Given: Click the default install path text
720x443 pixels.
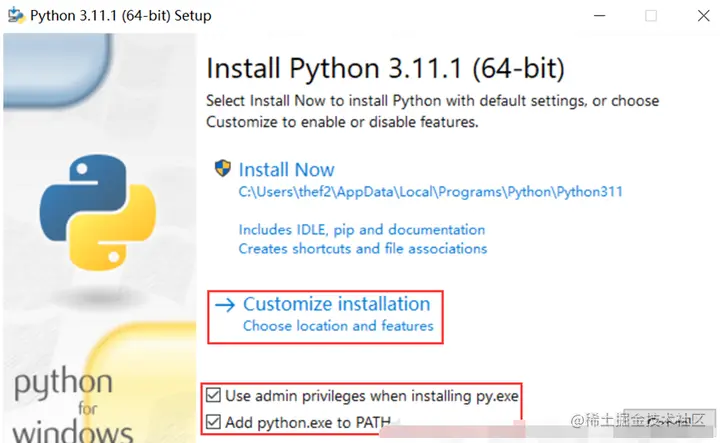Looking at the screenshot, I should point(430,192).
